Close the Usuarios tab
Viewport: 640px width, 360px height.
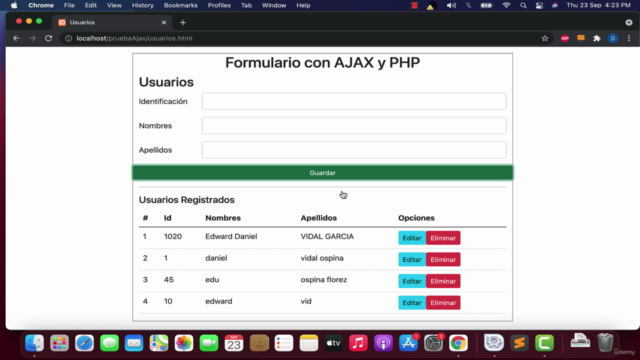tap(164, 22)
